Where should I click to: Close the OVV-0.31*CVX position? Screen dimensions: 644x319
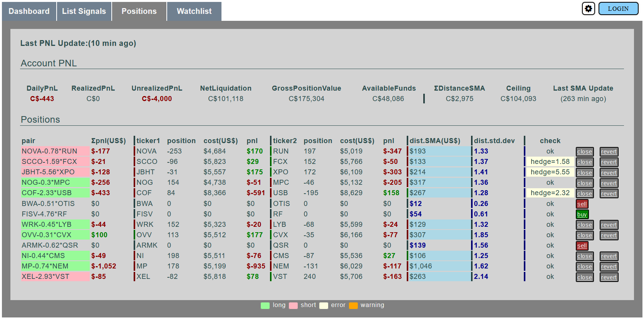[584, 235]
